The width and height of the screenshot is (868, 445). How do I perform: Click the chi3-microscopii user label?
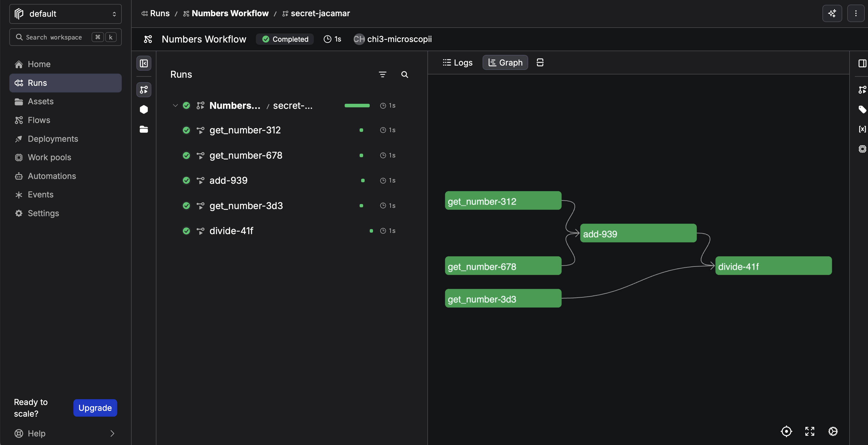coord(393,39)
